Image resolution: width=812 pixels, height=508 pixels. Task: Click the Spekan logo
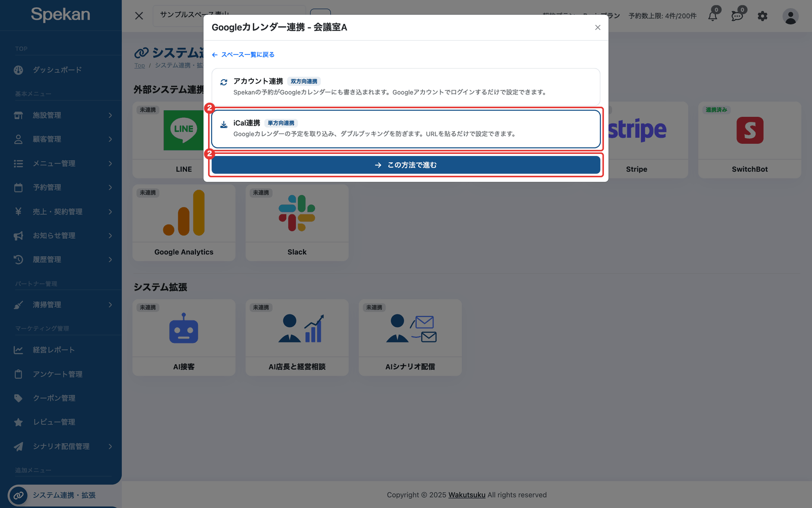pos(60,15)
